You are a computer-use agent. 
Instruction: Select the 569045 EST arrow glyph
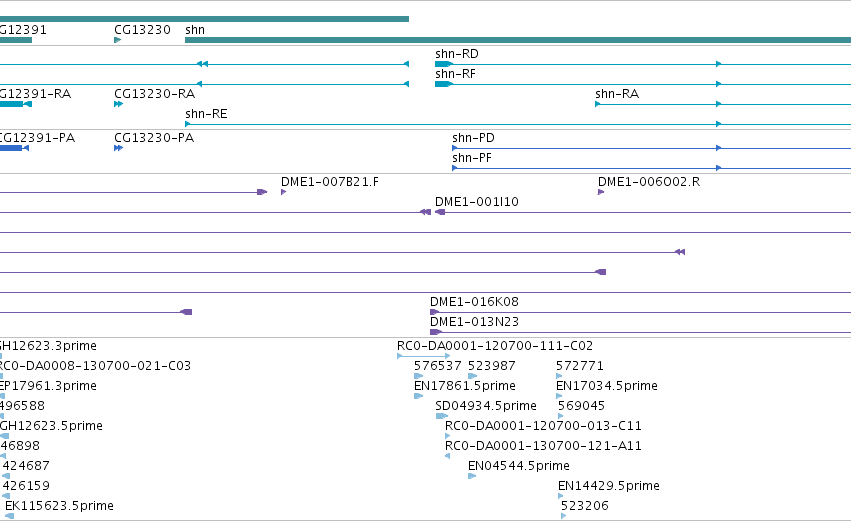point(561,416)
